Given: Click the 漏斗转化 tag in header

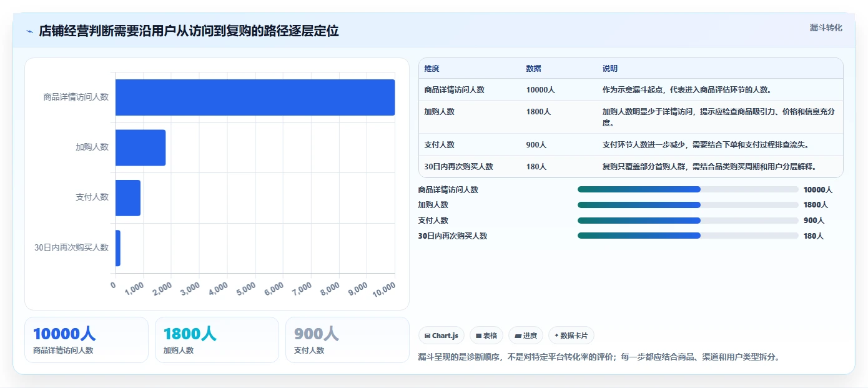Looking at the screenshot, I should pos(826,27).
